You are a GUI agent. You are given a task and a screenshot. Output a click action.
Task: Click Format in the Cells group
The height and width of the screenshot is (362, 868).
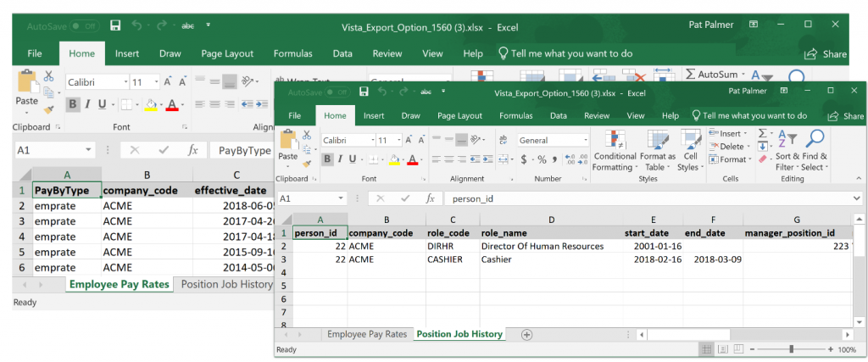[730, 159]
